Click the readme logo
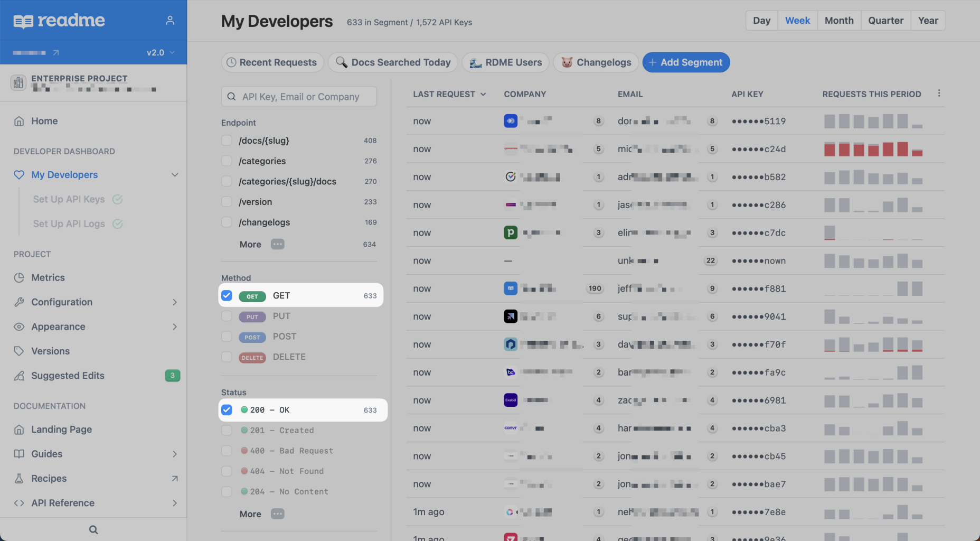The height and width of the screenshot is (541, 980). (x=59, y=21)
